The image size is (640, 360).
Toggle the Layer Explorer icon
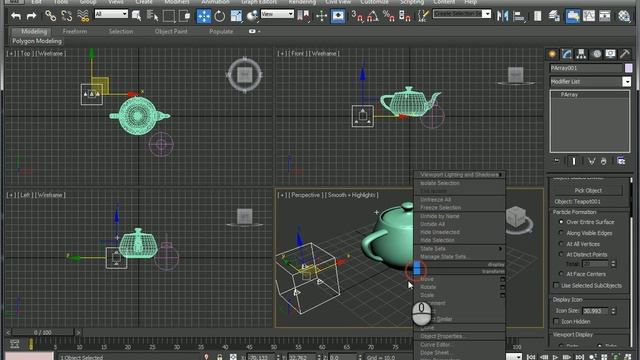pyautogui.click(x=554, y=16)
